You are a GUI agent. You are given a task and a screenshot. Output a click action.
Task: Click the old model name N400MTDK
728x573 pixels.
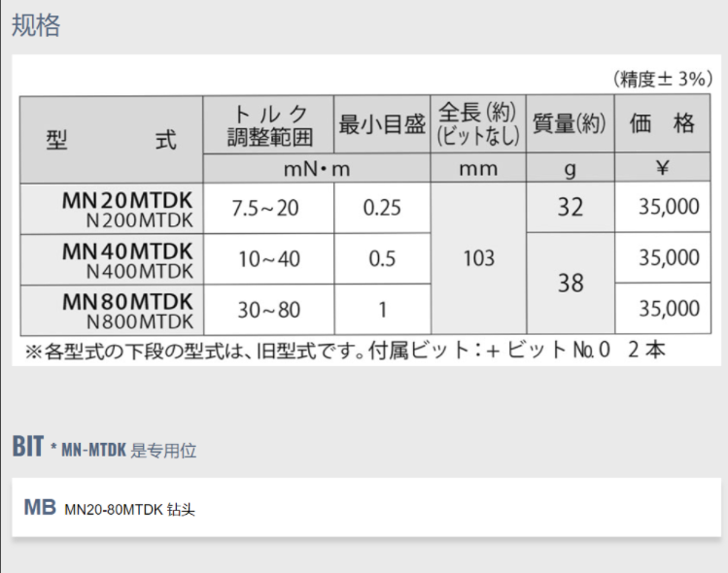click(140, 270)
